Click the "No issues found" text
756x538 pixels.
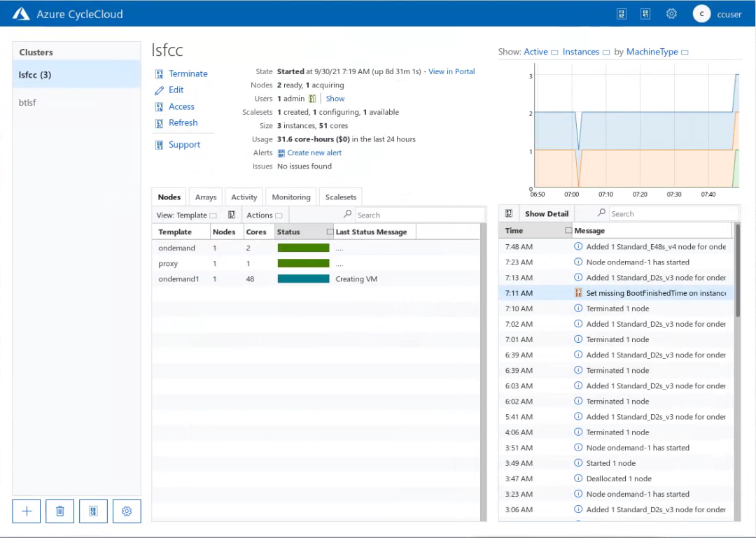pos(304,167)
